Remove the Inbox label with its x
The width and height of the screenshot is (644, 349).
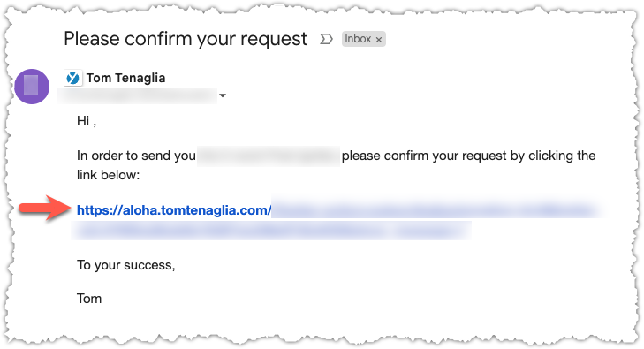379,40
